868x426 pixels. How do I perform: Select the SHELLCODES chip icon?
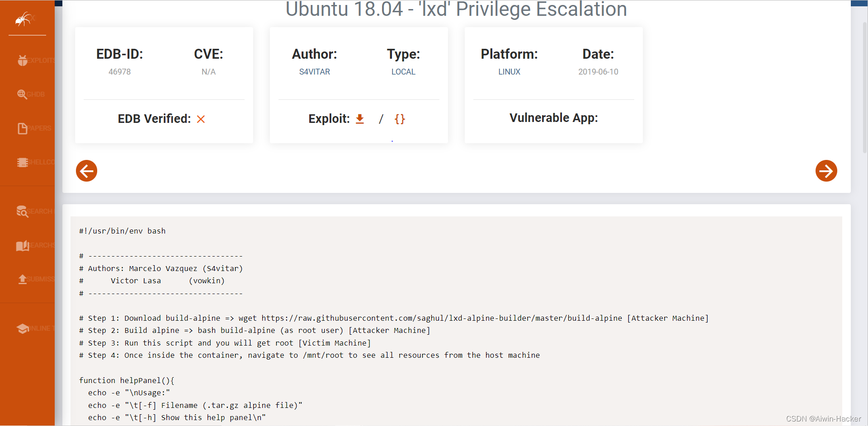click(x=22, y=162)
